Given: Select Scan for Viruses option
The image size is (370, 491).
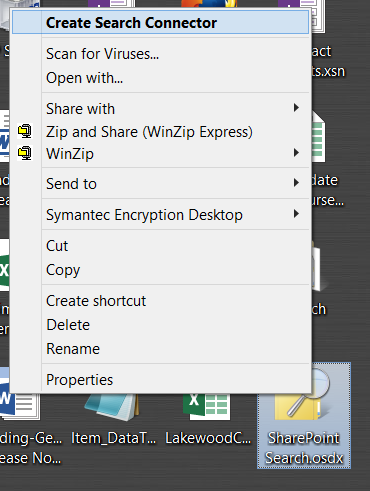Looking at the screenshot, I should click(160, 54).
